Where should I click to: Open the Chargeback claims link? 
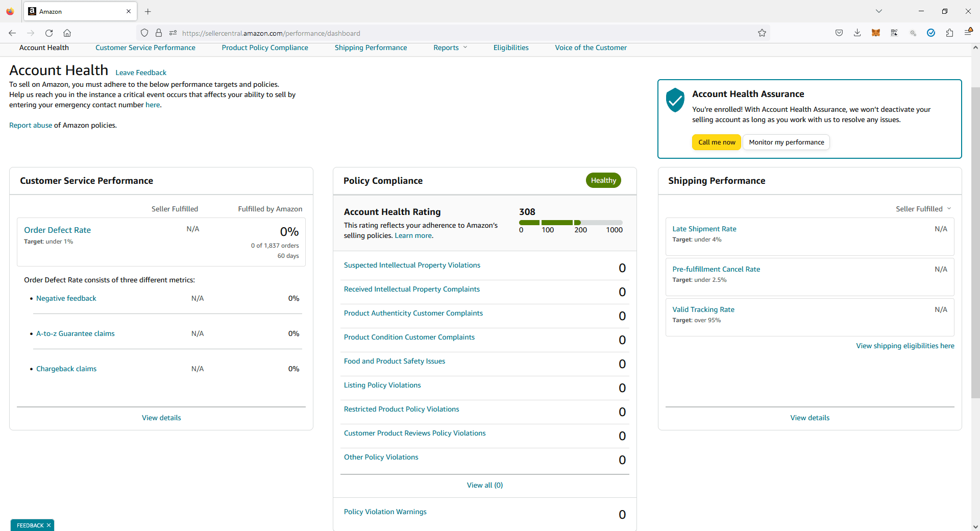coord(66,369)
